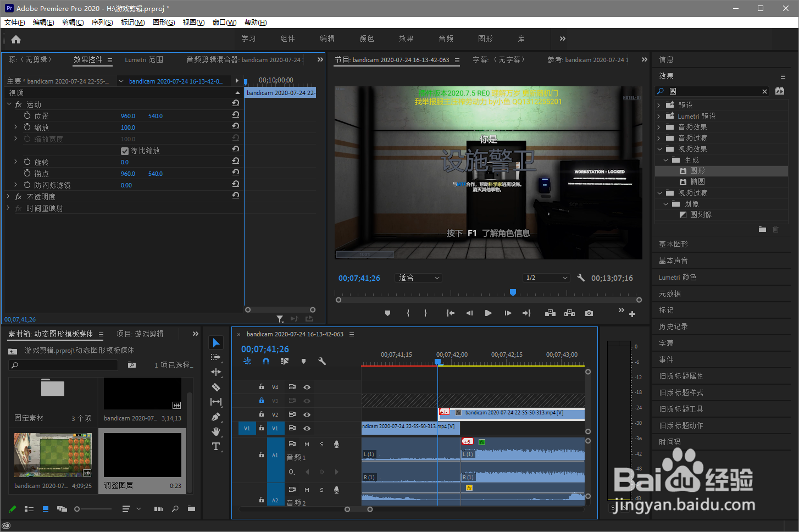The image size is (799, 532).
Task: Open the program monitor settings wrench
Action: click(581, 278)
